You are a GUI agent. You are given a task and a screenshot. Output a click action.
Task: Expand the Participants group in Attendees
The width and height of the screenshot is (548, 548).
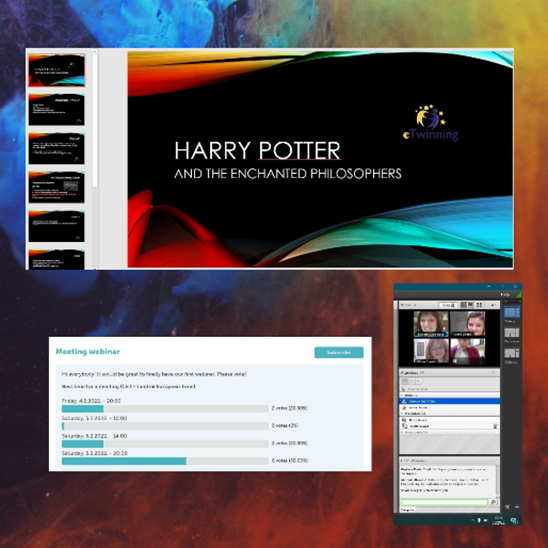pyautogui.click(x=402, y=432)
